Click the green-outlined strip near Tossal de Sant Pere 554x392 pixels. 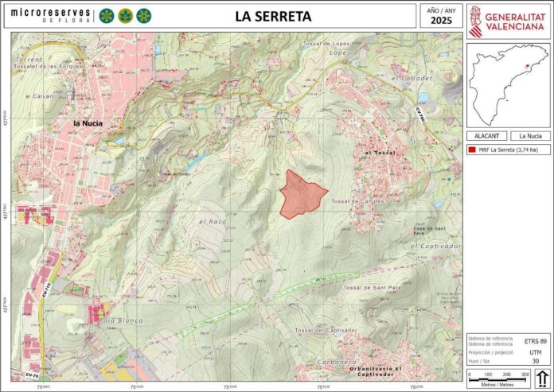tap(271, 305)
